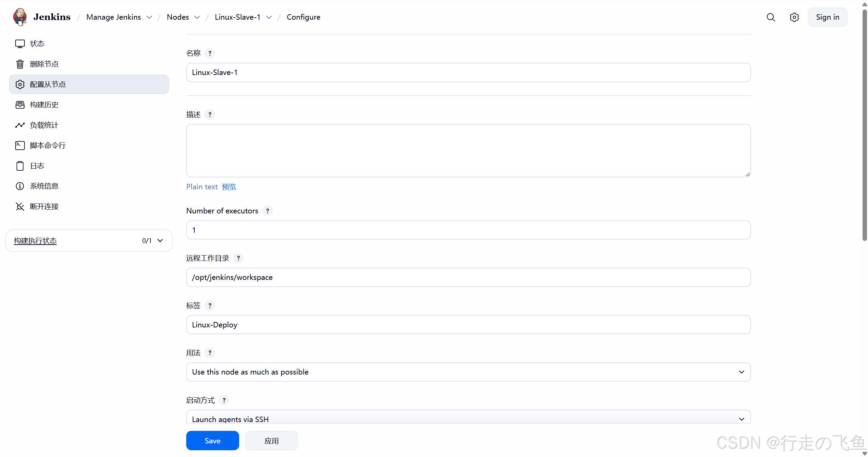The width and height of the screenshot is (868, 457).
Task: Click the 负载统计 chart icon
Action: click(x=20, y=125)
